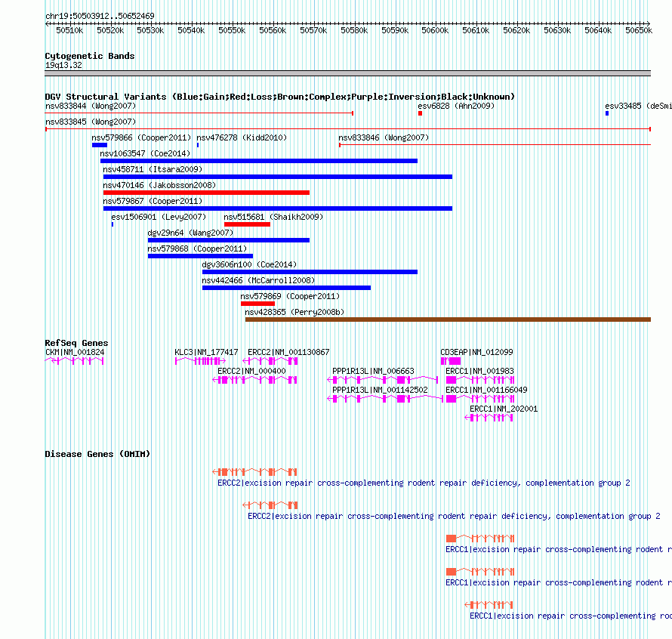Click the small red esv6828 loss marker

click(420, 113)
